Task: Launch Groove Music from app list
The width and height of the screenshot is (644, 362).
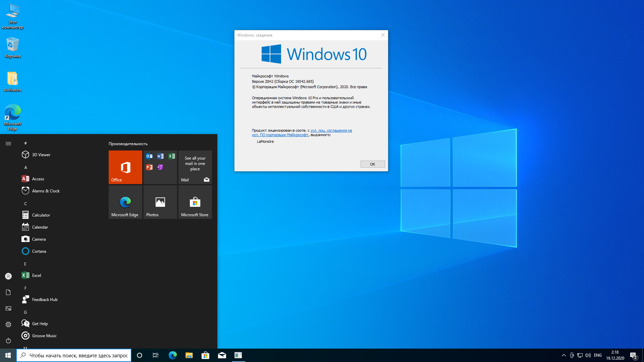Action: 44,336
